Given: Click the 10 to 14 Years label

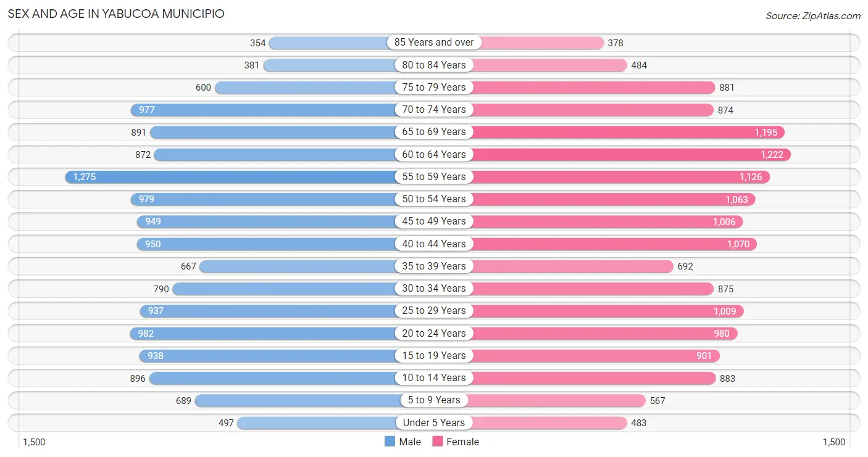Looking at the screenshot, I should (434, 378).
